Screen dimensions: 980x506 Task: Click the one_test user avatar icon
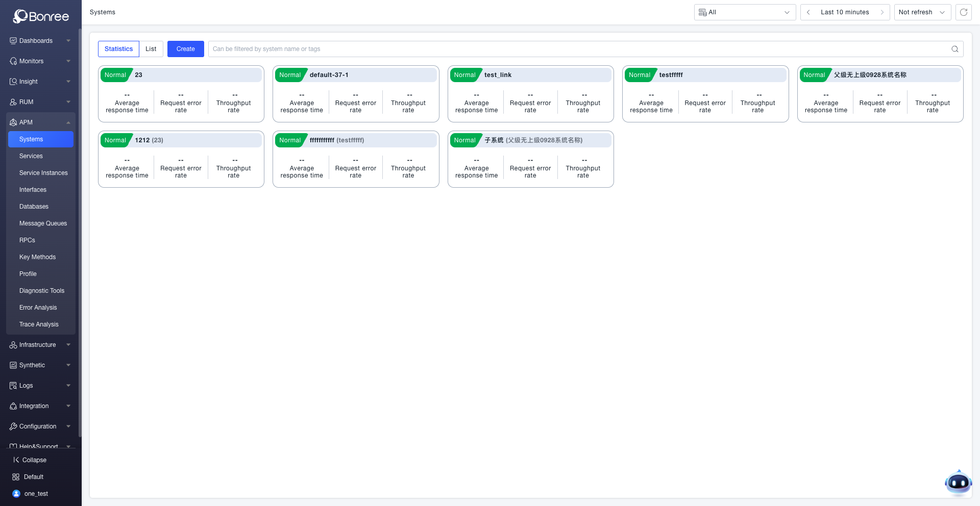point(16,494)
